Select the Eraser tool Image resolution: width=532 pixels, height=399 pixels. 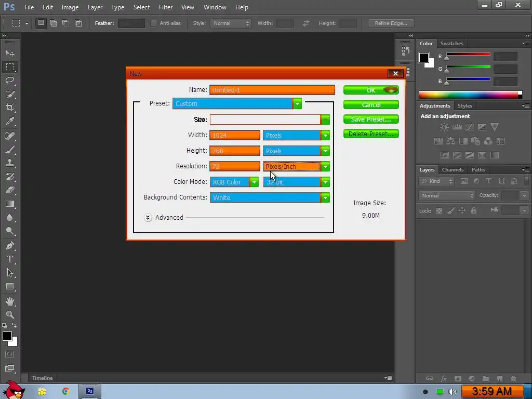[9, 190]
